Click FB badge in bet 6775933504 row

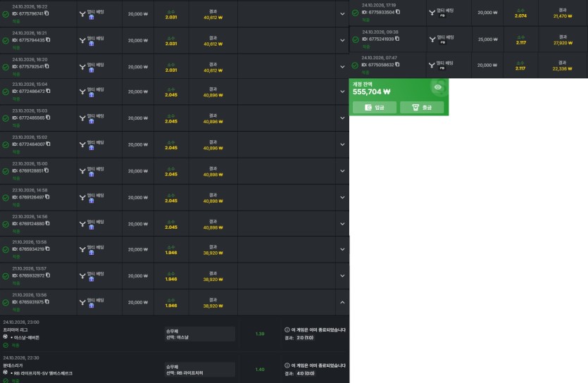(x=442, y=15)
